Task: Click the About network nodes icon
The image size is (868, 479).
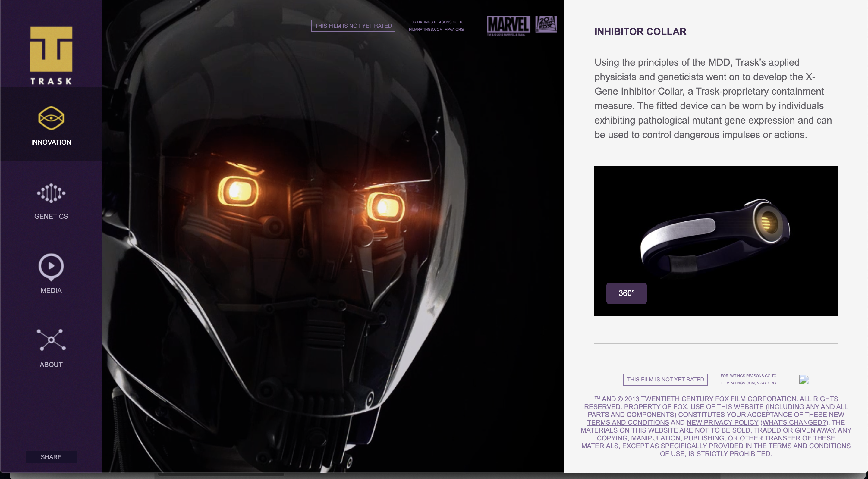Action: [x=51, y=340]
